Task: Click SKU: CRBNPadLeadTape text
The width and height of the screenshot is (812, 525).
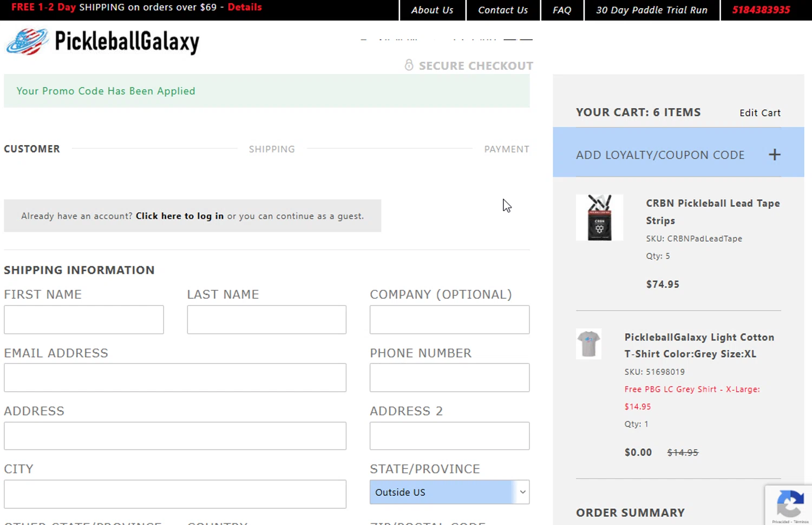Action: click(x=694, y=239)
